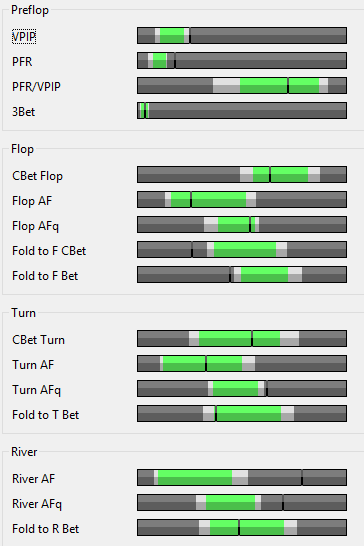Select the focused VPIP label
364x546 pixels.
pos(24,37)
